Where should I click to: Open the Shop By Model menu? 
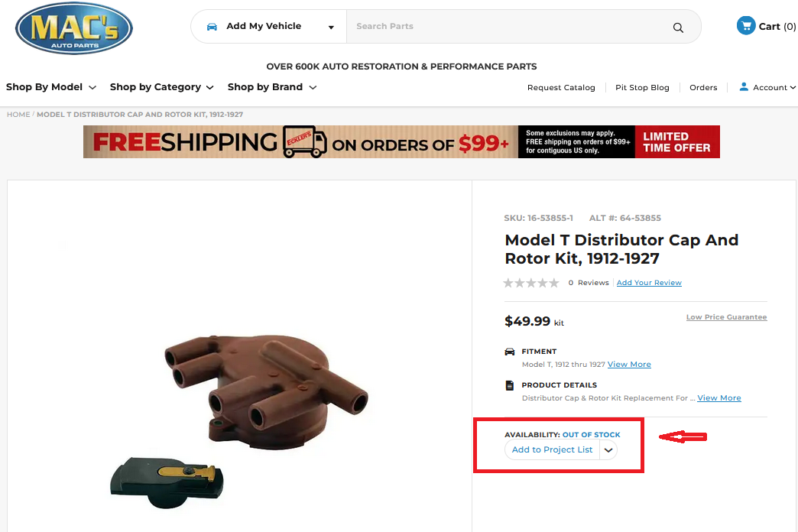(x=51, y=87)
